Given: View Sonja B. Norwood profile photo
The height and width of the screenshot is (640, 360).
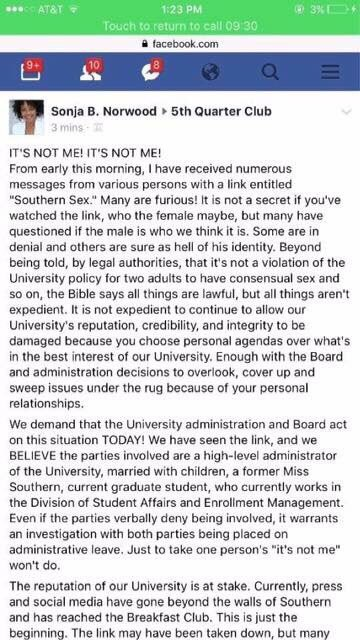Looking at the screenshot, I should click(x=26, y=117).
